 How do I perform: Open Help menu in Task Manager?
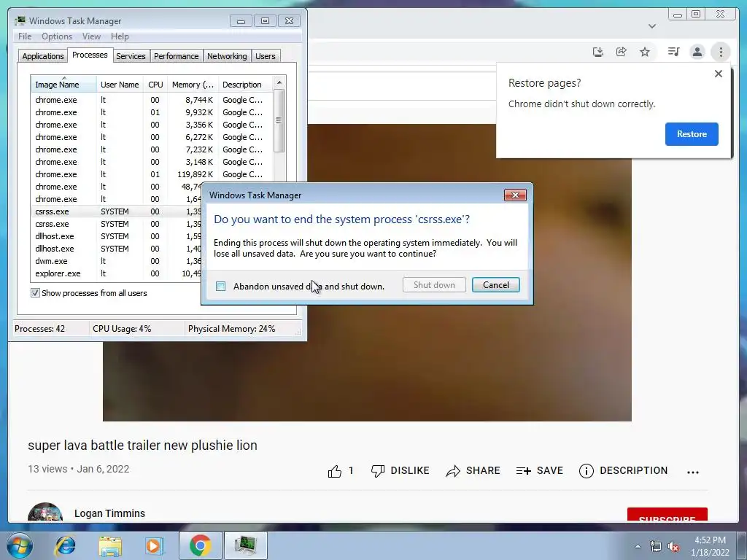point(120,36)
